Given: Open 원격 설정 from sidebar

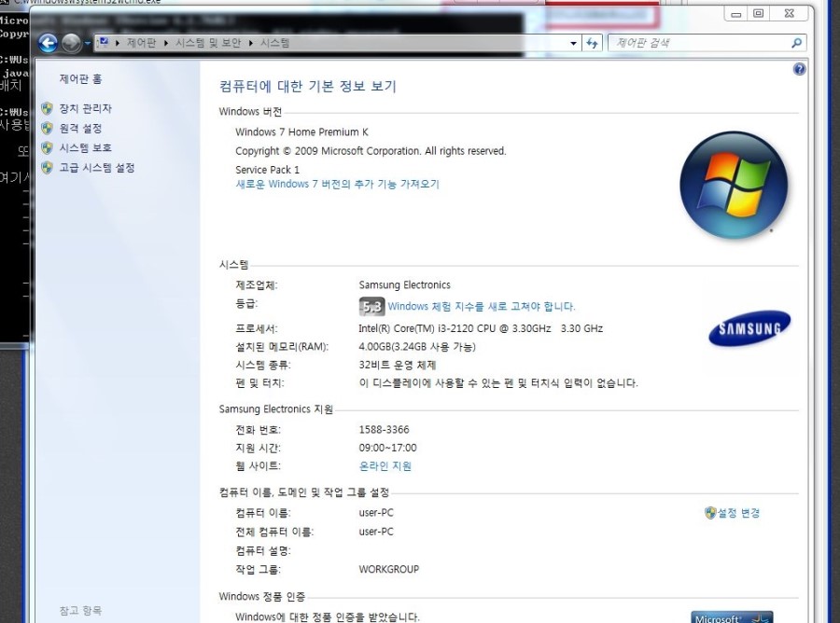Looking at the screenshot, I should click(80, 129).
